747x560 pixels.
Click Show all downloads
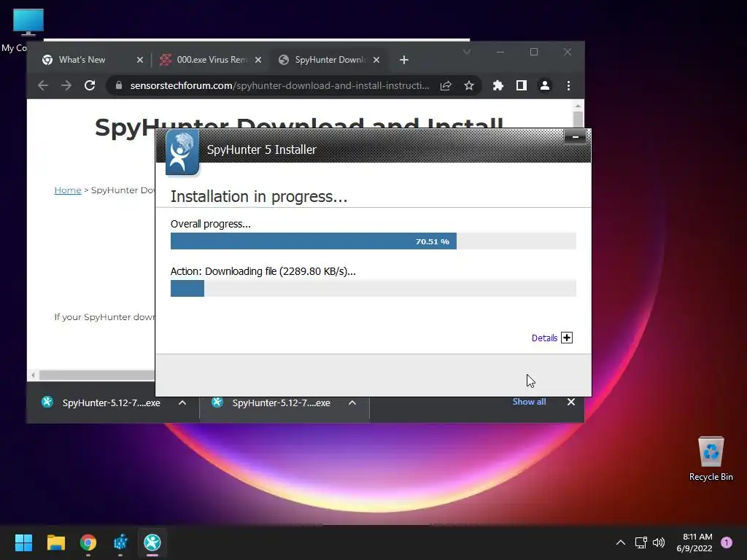[x=529, y=402]
